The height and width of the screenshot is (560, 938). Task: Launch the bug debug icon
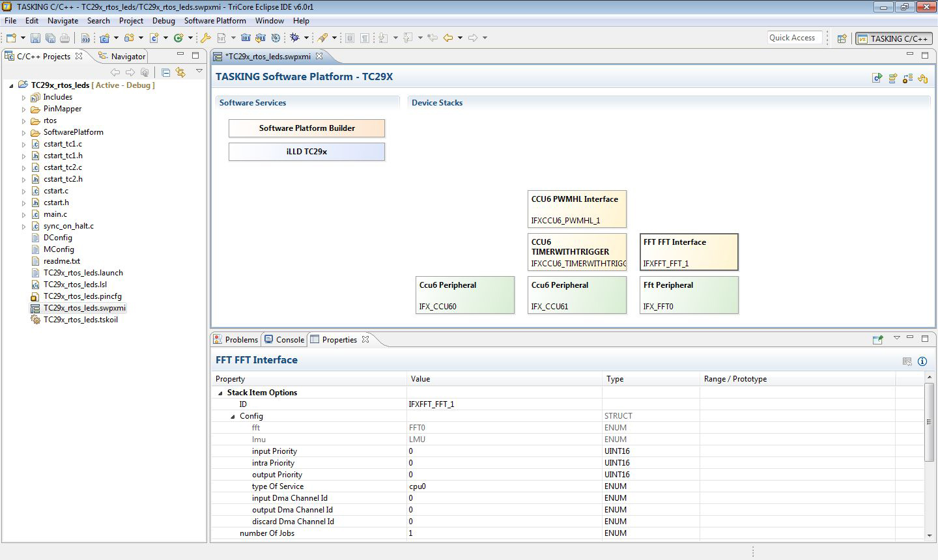coord(294,38)
